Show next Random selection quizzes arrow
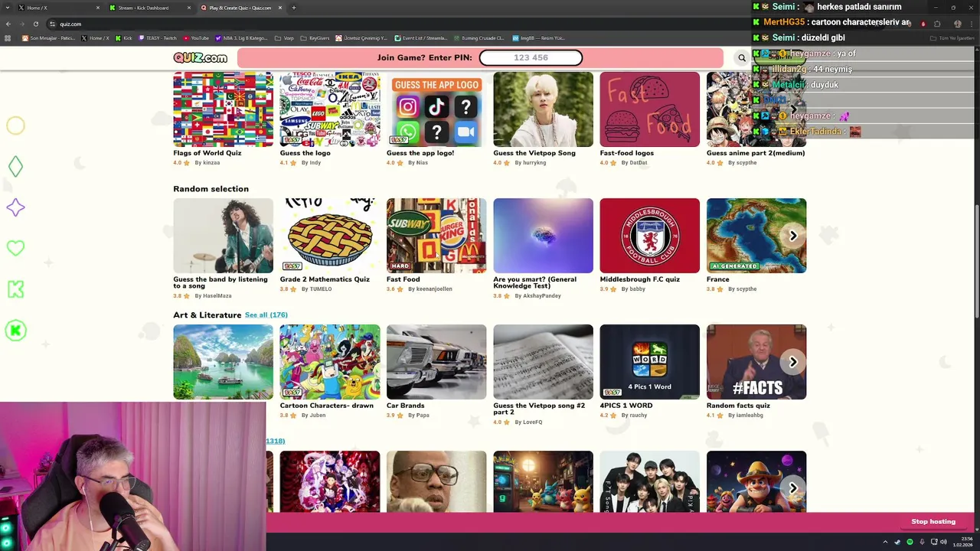Viewport: 980px width, 551px height. point(793,236)
